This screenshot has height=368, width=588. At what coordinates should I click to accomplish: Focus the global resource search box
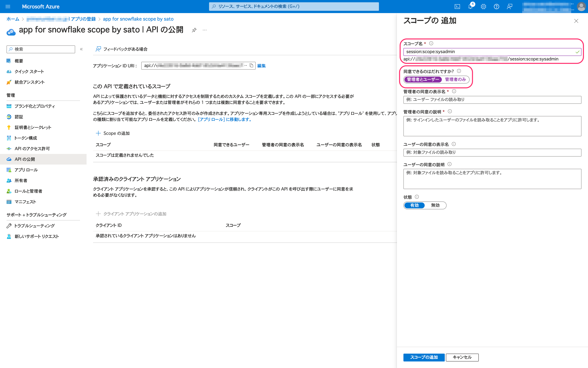[x=294, y=7]
